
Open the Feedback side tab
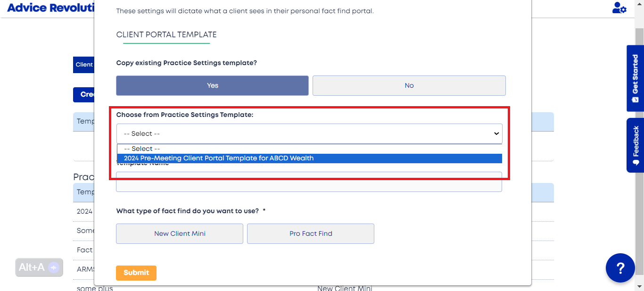coord(635,145)
